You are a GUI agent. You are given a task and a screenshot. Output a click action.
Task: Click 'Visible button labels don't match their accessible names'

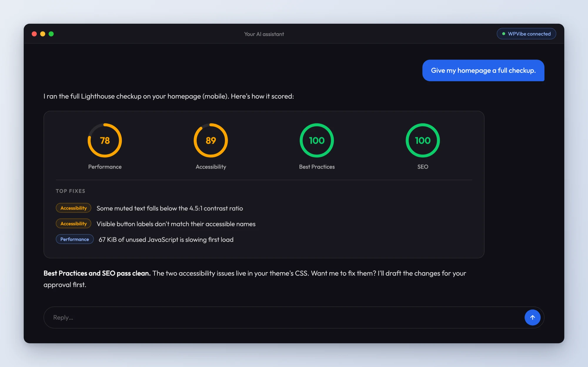176,224
